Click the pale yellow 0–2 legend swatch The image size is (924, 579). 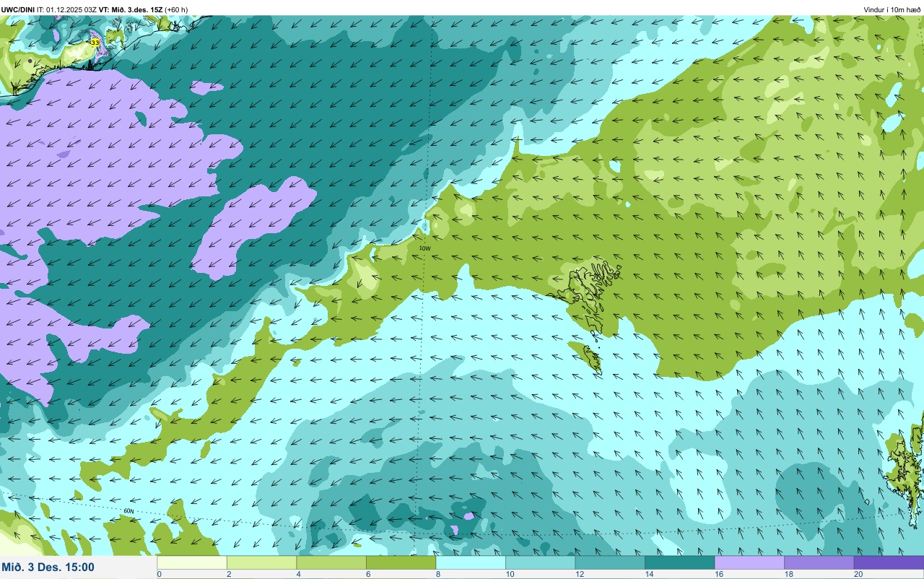(192, 562)
